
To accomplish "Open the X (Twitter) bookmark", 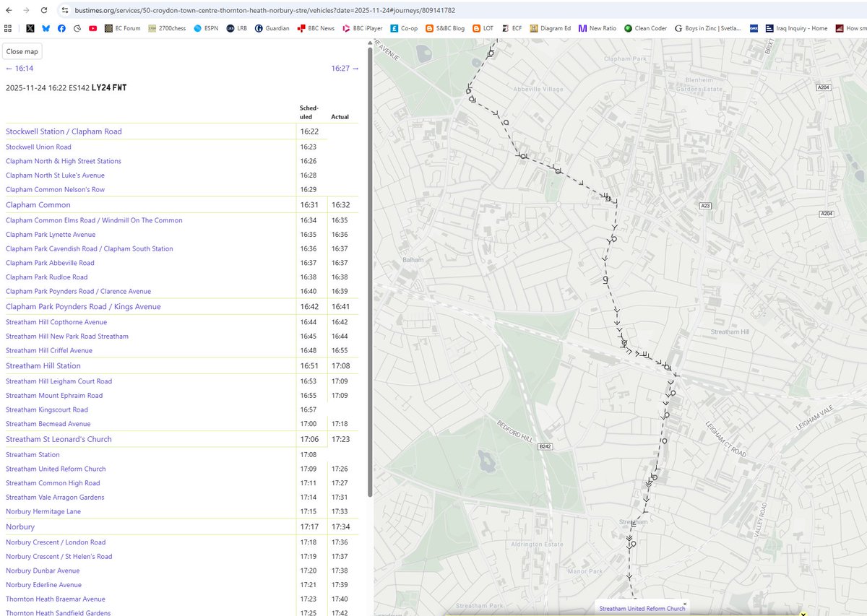I will [30, 28].
